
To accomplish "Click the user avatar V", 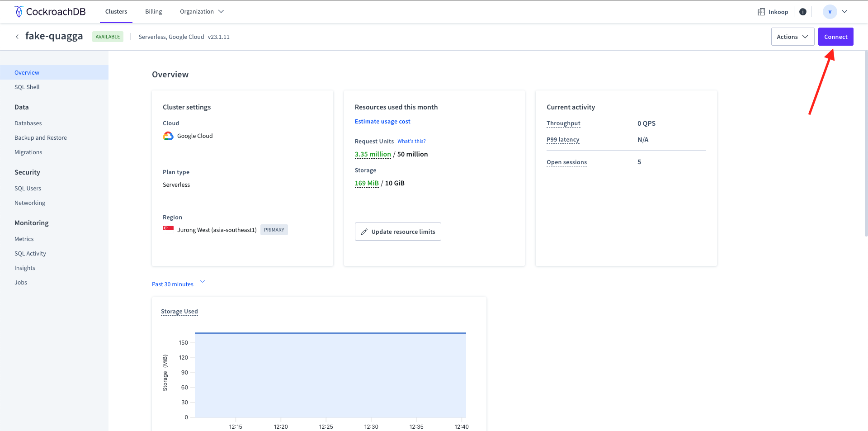I will (830, 12).
